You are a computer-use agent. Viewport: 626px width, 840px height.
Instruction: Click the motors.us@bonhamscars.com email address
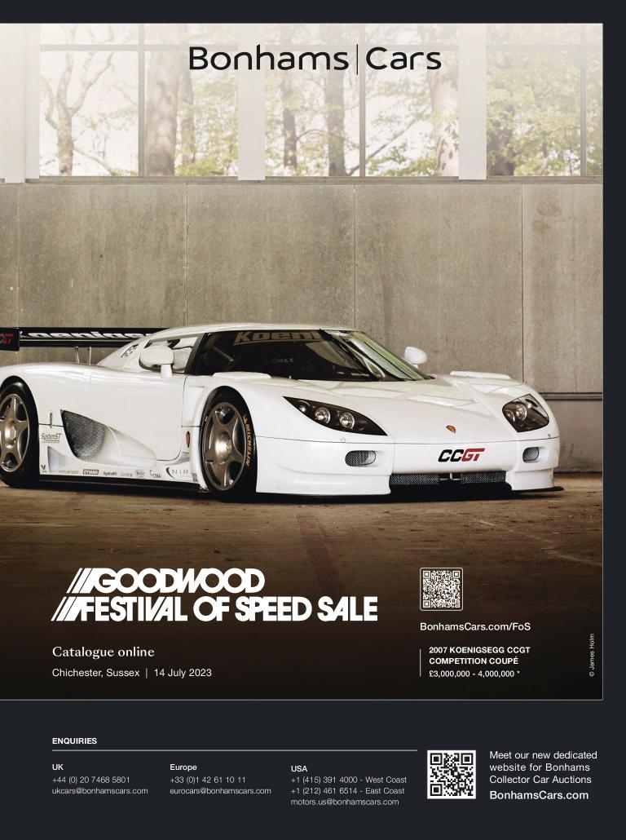coord(344,802)
